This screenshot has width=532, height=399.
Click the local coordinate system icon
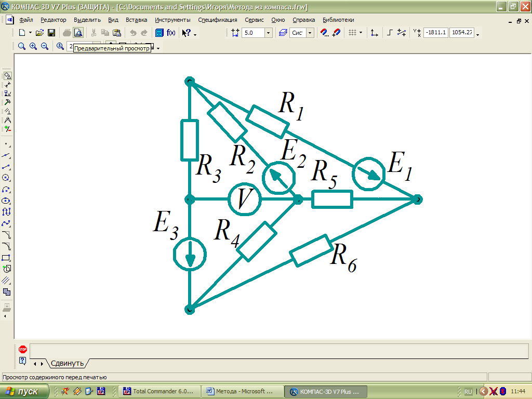point(374,33)
